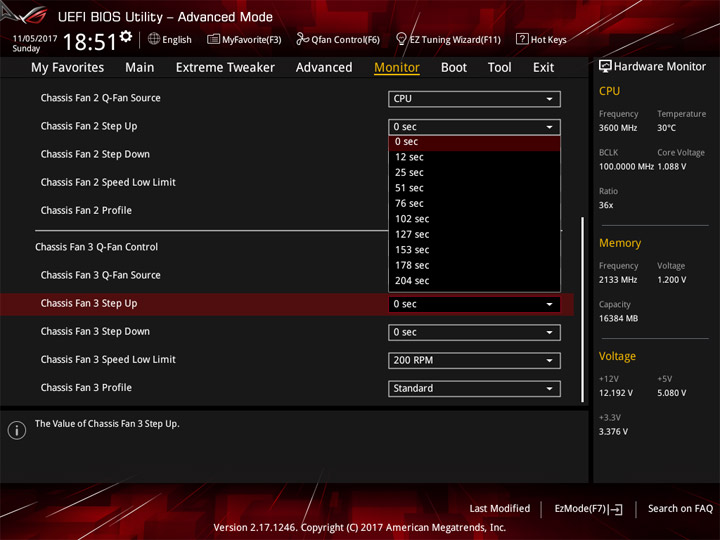Collapse Chassis Fan 2 Step Up dropdown
The image size is (720, 540).
474,127
